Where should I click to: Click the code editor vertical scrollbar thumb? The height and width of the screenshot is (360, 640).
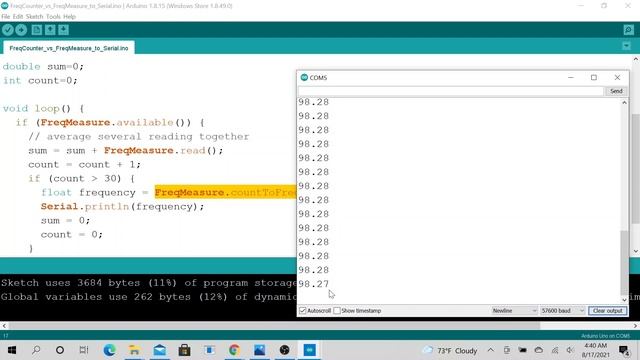636,169
